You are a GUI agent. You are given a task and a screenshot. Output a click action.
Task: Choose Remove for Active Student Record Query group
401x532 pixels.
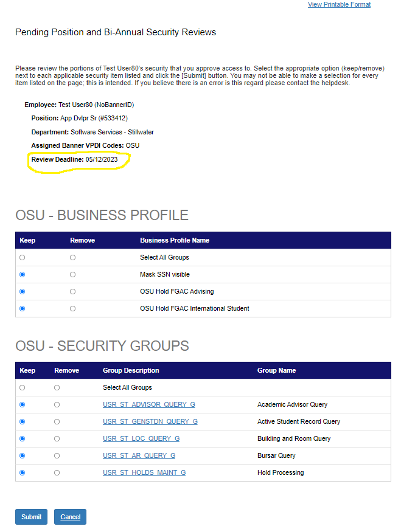[x=57, y=422]
